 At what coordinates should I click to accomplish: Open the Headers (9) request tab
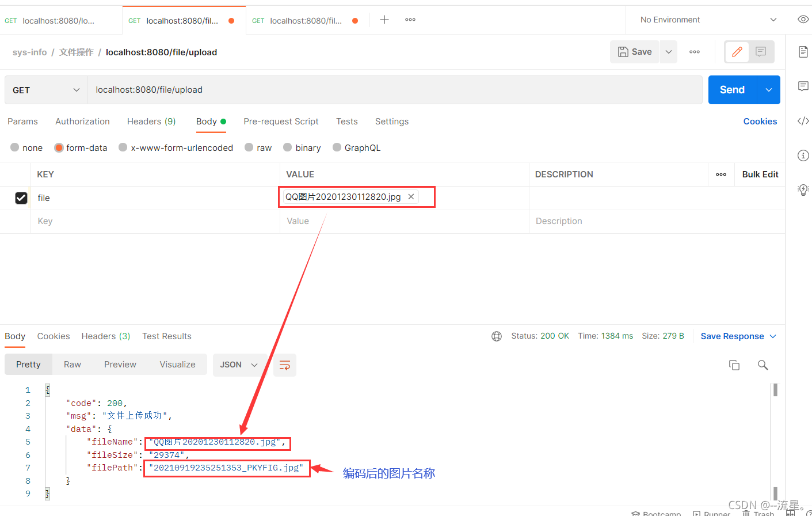click(x=151, y=122)
